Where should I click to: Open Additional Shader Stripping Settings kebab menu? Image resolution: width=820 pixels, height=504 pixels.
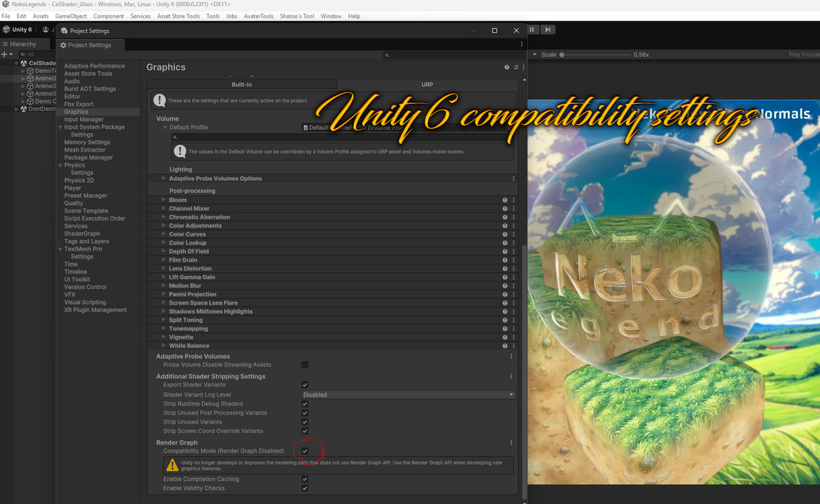511,376
